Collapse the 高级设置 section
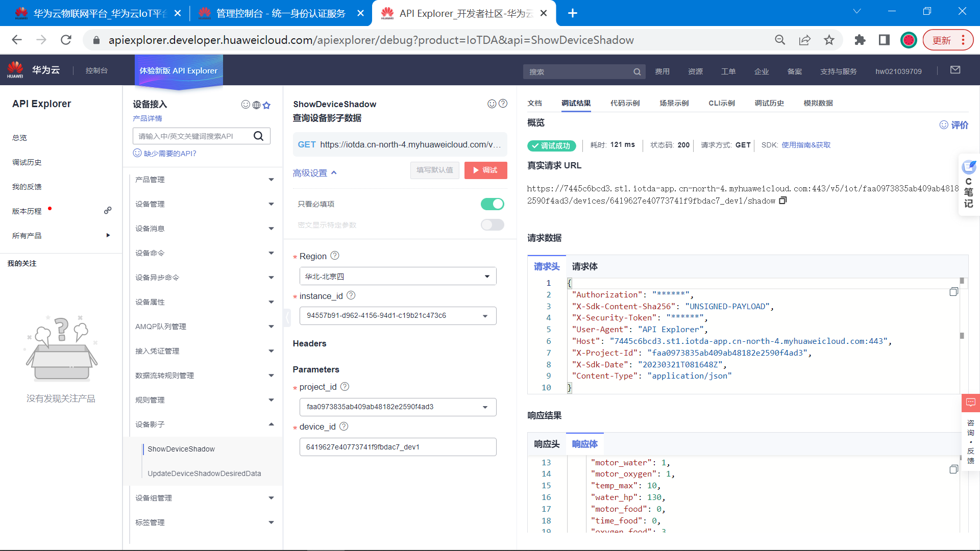This screenshot has height=551, width=980. click(x=315, y=173)
